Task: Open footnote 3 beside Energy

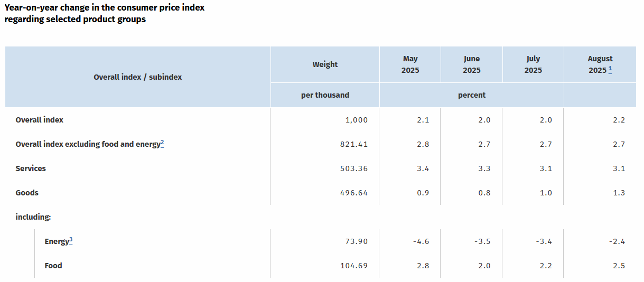Action: pyautogui.click(x=71, y=240)
